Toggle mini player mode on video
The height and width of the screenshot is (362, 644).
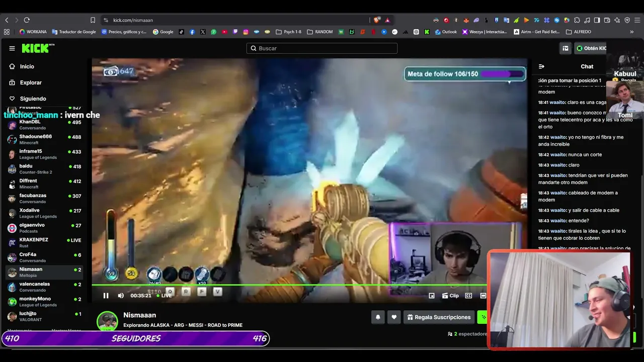pos(432,296)
